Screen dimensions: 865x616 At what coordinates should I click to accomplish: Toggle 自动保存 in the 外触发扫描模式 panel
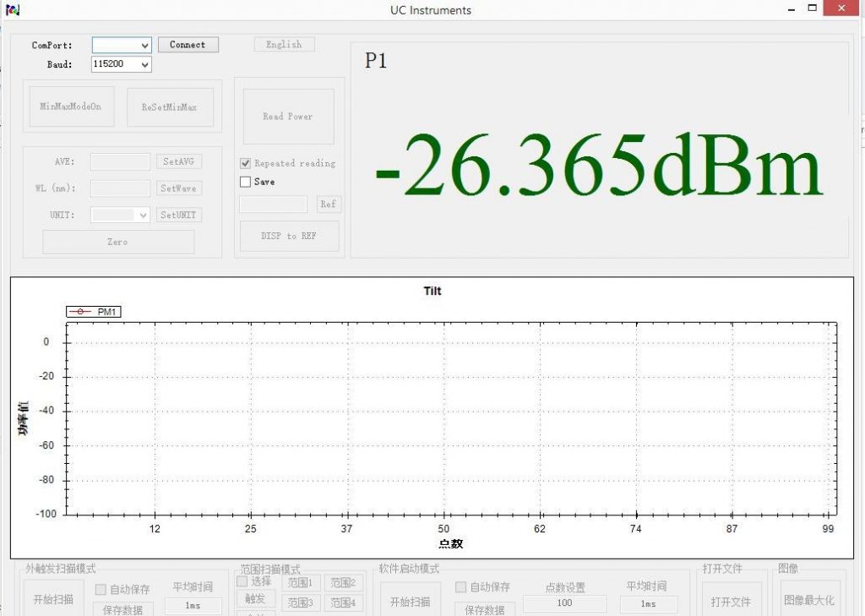click(99, 588)
